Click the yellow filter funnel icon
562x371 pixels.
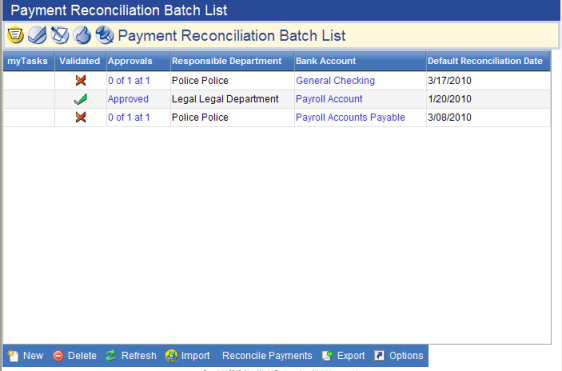click(x=15, y=35)
